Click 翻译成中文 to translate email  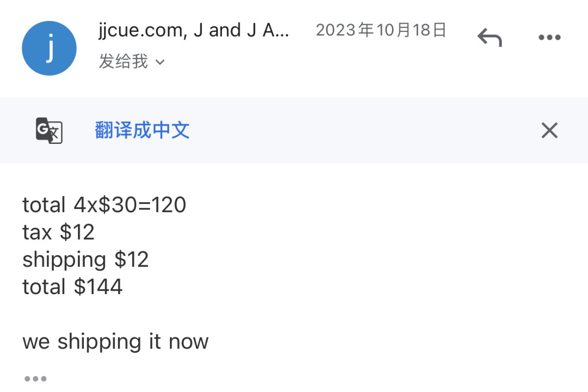142,131
